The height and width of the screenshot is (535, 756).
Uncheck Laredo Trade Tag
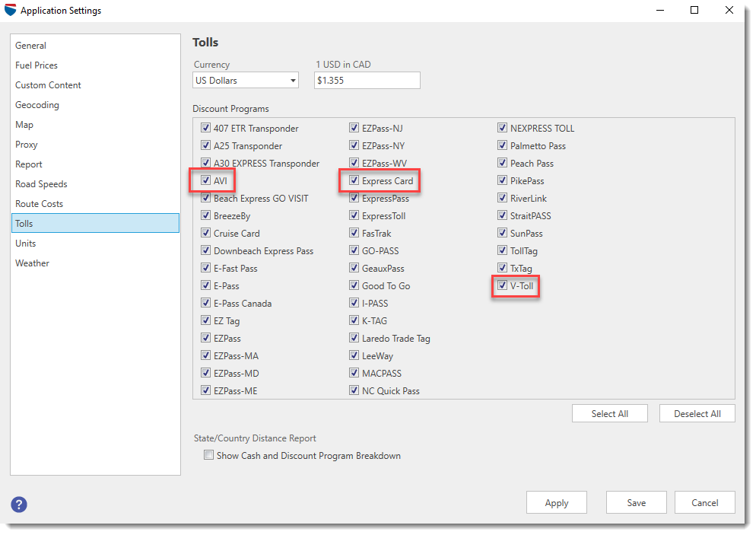(354, 338)
